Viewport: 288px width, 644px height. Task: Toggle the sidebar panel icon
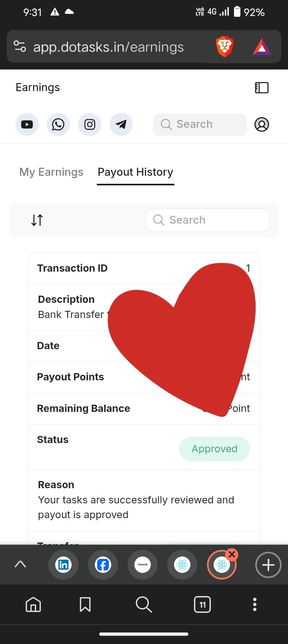tap(262, 87)
